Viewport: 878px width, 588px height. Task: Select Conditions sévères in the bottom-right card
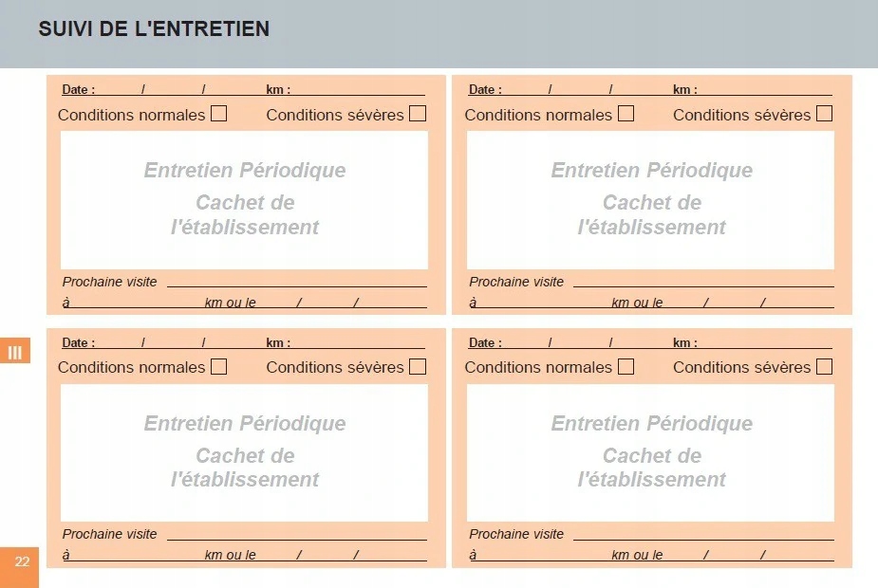[x=824, y=366]
